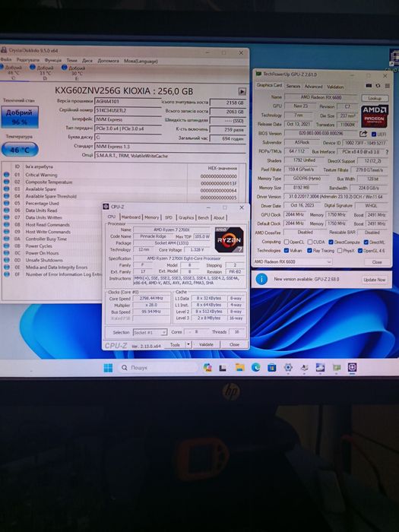
Task: Switch to the Bench tab in CPU-Z
Action: pos(203,217)
